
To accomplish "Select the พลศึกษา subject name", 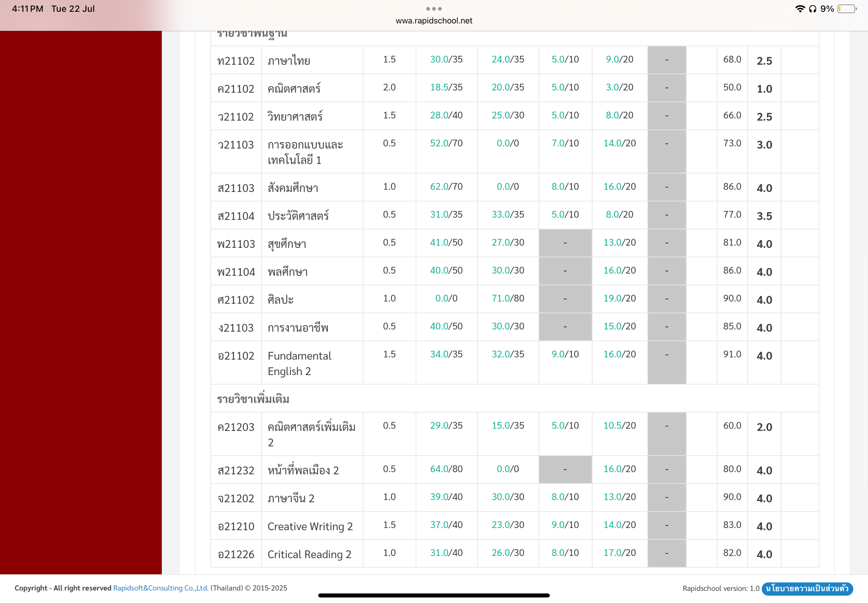I will [x=288, y=272].
